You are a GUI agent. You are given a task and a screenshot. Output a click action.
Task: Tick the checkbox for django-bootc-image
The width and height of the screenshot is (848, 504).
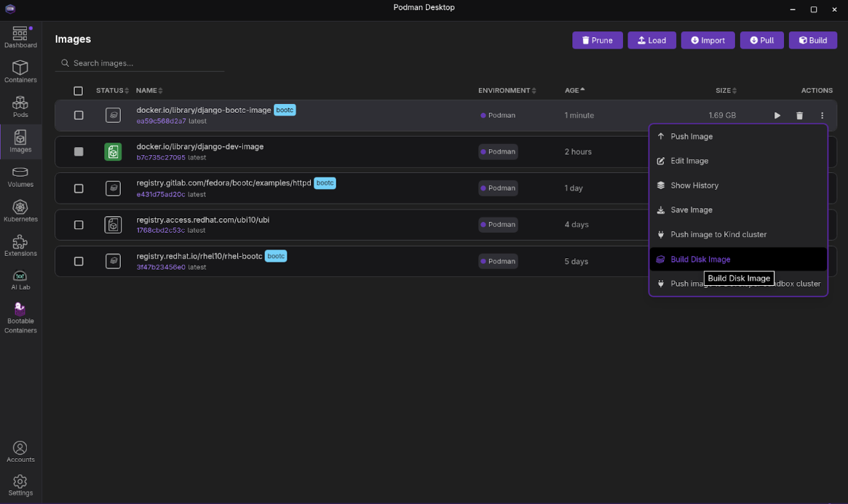(x=79, y=116)
